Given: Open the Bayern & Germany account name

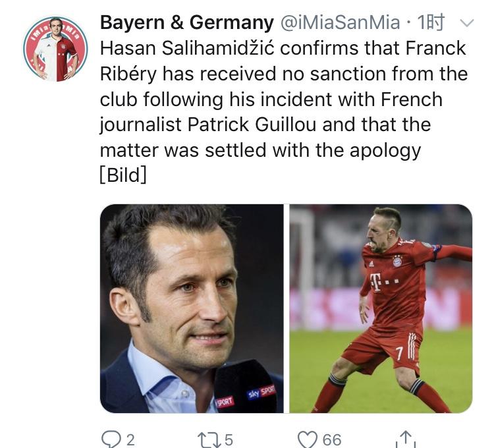Looking at the screenshot, I should point(186,22).
